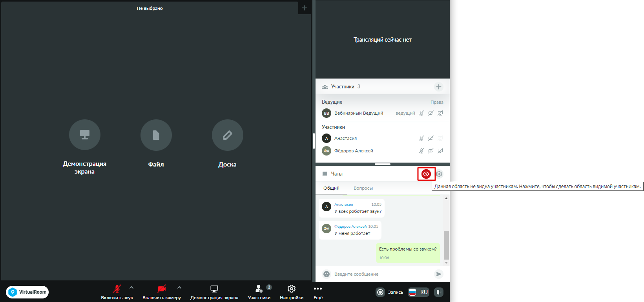Viewport: 644px width, 302px height.
Task: Make chat area visible with red eye icon
Action: 426,174
